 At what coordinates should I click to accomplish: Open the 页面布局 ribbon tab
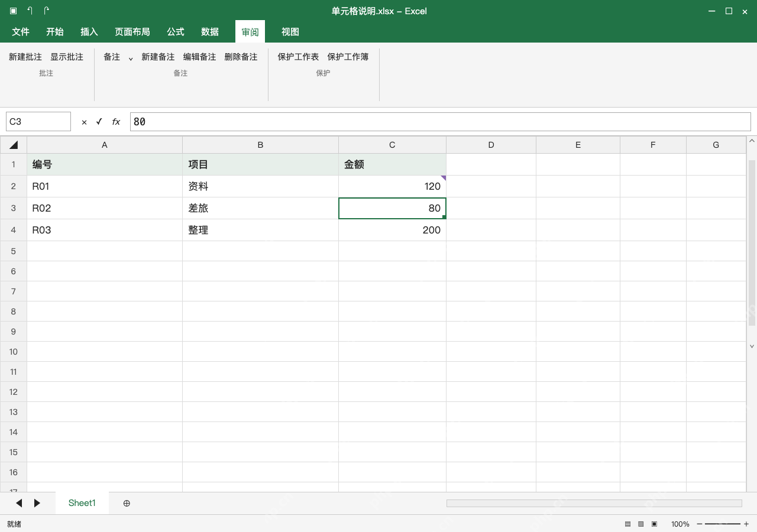(x=132, y=32)
